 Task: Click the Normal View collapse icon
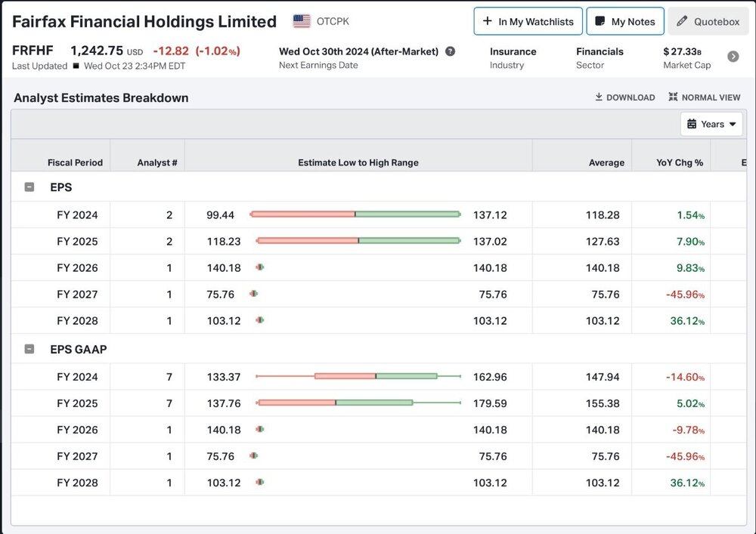pos(673,97)
